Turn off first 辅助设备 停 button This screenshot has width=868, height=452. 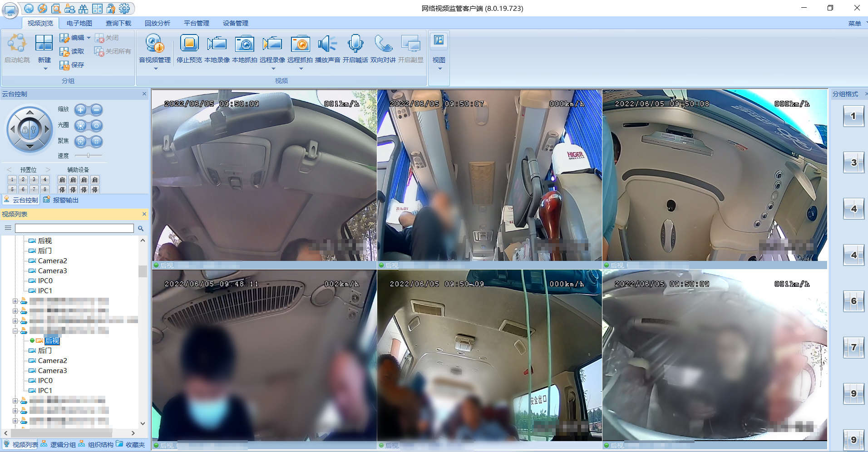[62, 190]
